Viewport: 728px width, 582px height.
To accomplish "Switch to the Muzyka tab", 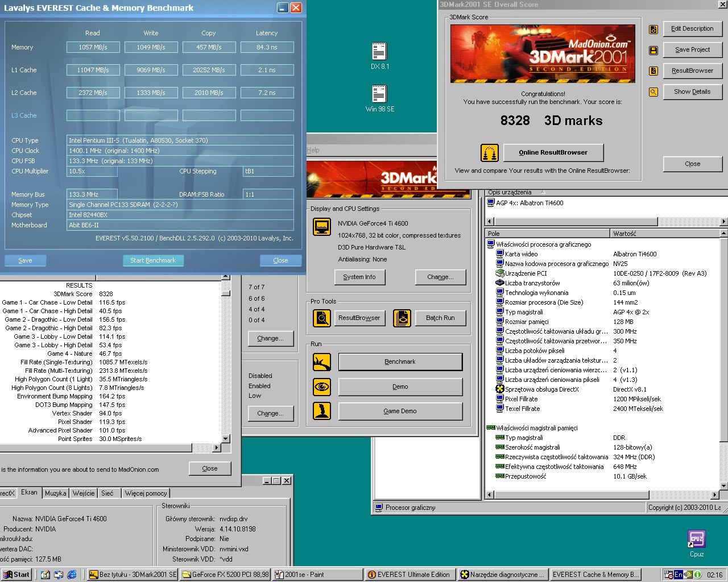I will click(56, 493).
